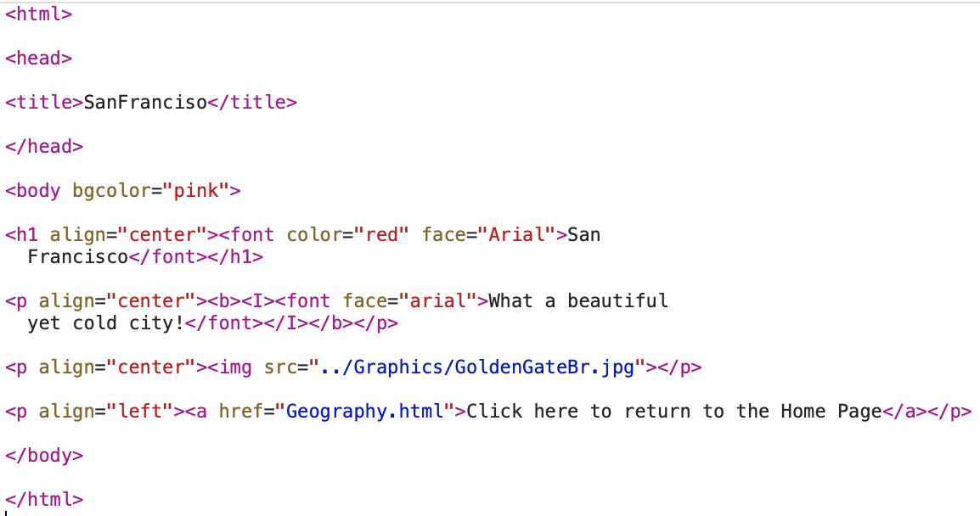Click the closing body tag
Image resolution: width=980 pixels, height=516 pixels.
pyautogui.click(x=44, y=456)
